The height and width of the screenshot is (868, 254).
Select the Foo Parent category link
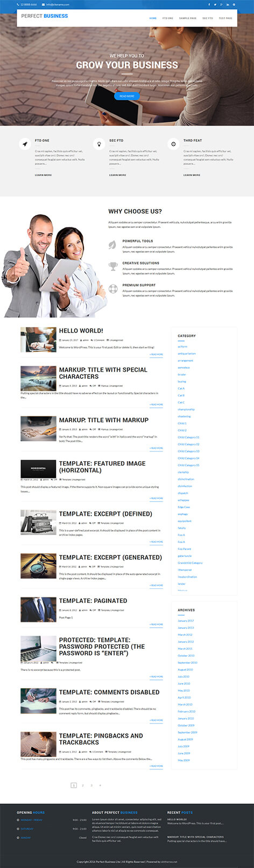coord(184,548)
